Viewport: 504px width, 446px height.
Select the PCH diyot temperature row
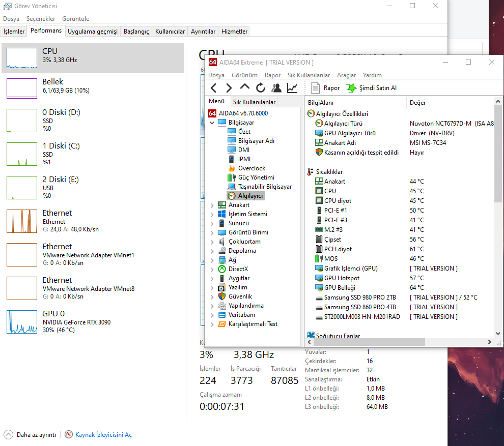[x=400, y=249]
